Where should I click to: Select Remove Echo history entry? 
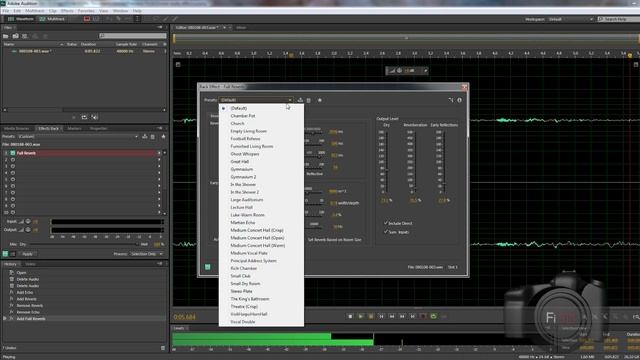[x=28, y=312]
